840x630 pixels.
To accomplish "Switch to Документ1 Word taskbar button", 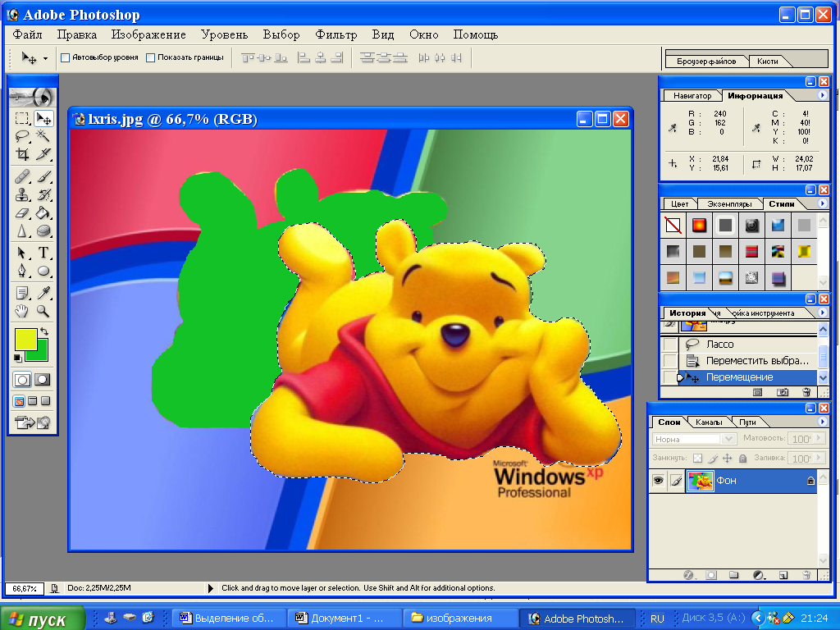I will [344, 619].
